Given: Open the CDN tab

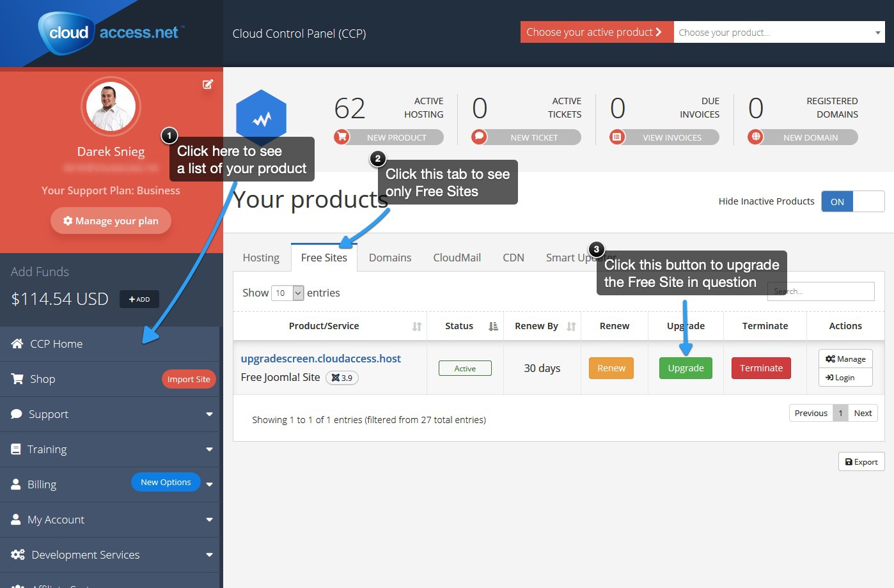Looking at the screenshot, I should [514, 258].
